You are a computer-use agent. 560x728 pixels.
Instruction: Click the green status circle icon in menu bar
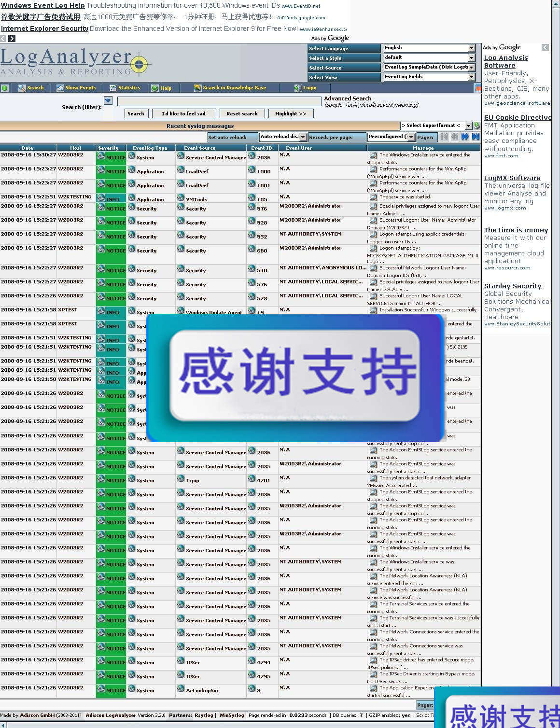5,88
